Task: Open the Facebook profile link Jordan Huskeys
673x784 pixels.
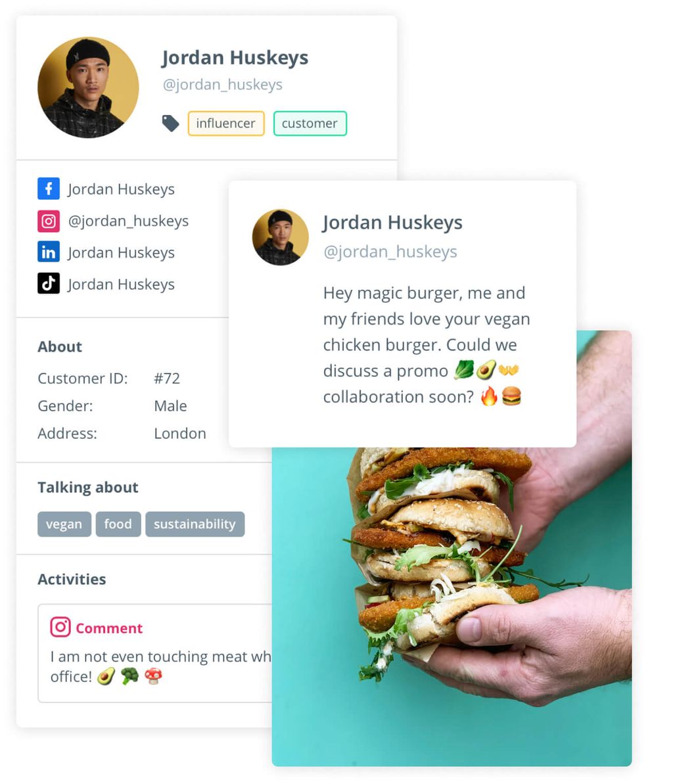Action: (x=121, y=189)
